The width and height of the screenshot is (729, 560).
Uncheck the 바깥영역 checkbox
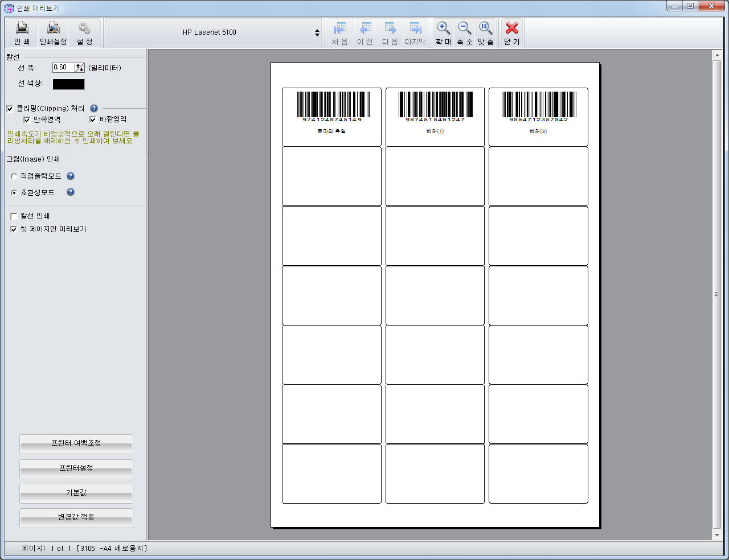93,120
